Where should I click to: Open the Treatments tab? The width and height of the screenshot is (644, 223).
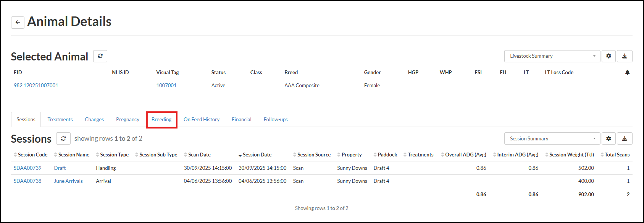tap(60, 120)
